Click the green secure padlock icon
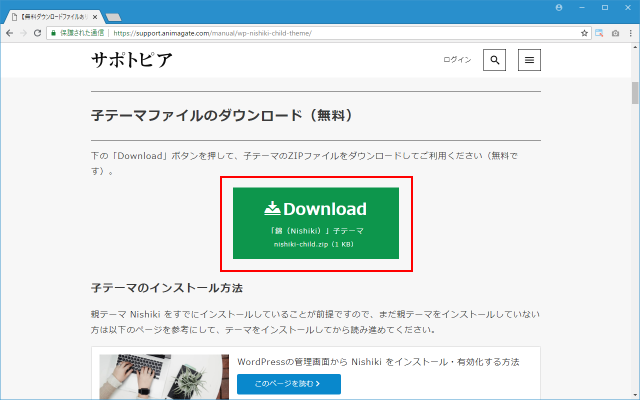 tap(53, 33)
